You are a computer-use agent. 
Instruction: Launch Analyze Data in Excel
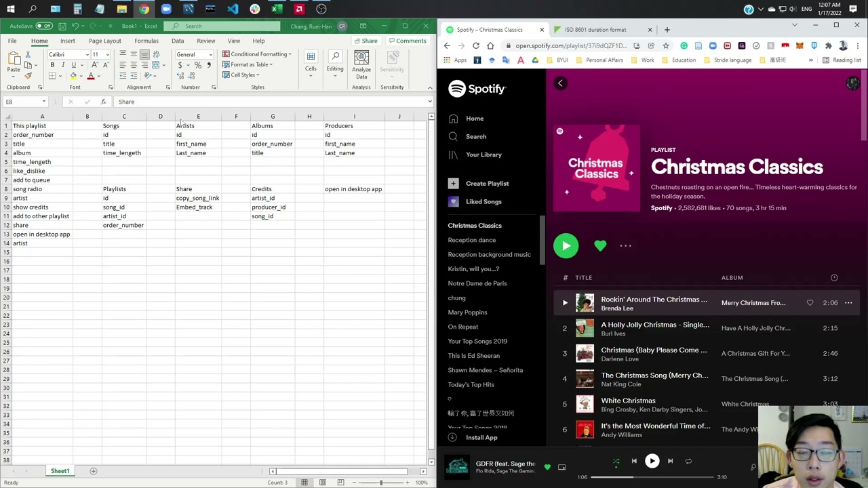361,64
